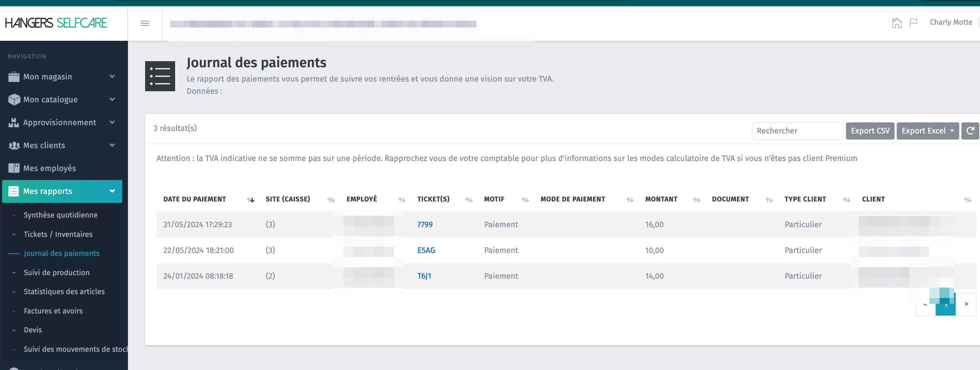Sort by Site (Caisse) arrows
Viewport: 980px width, 370px height.
[331, 200]
